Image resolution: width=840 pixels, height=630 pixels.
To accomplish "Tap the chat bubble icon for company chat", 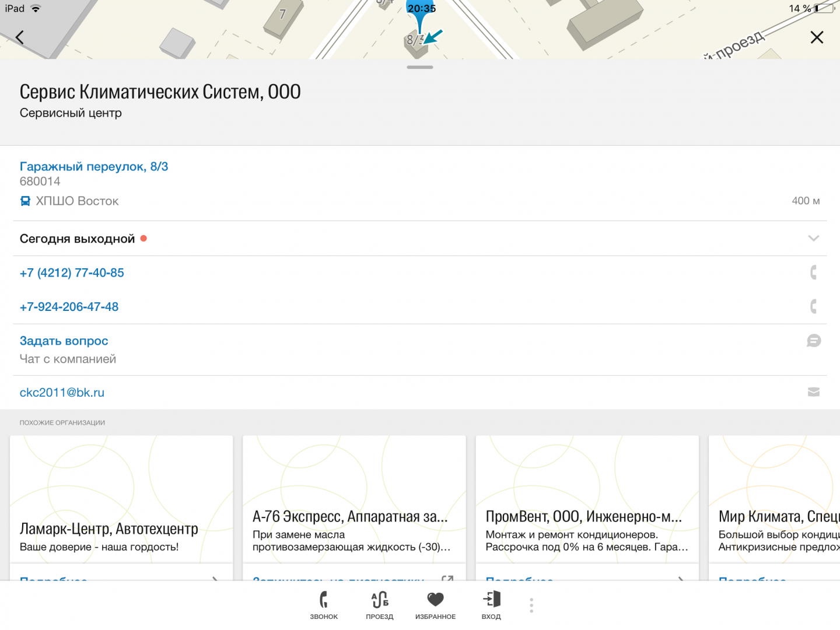I will click(813, 341).
